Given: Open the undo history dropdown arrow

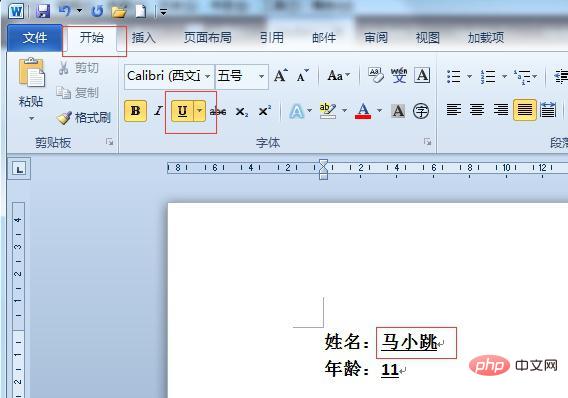Looking at the screenshot, I should pyautogui.click(x=79, y=11).
